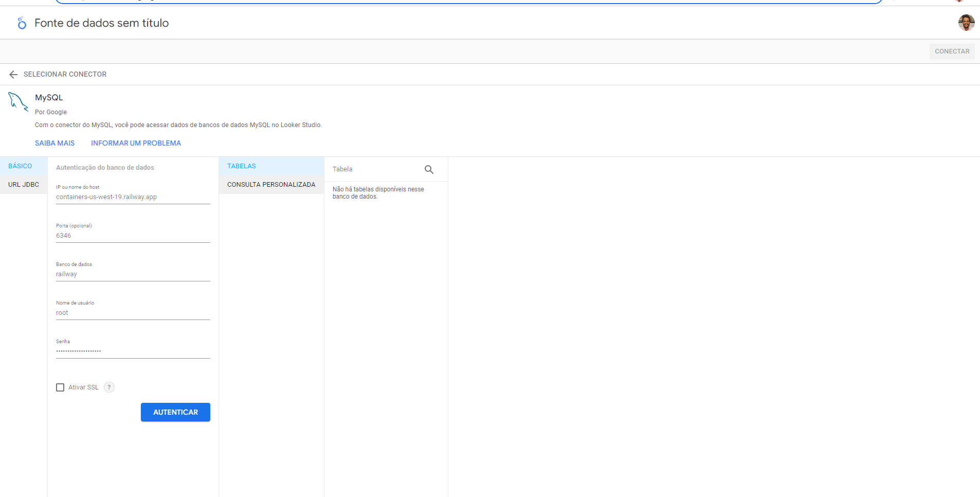This screenshot has width=980, height=497.
Task: Focus the IP ou nome do host field
Action: click(x=133, y=197)
